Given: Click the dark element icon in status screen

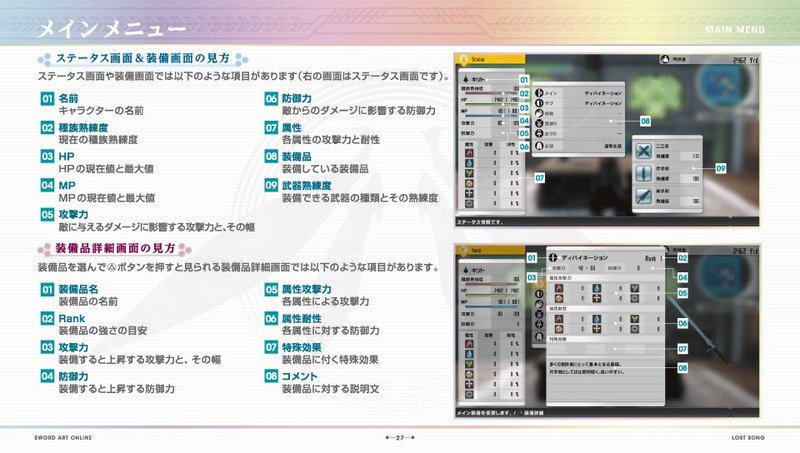Looking at the screenshot, I should point(469,204).
